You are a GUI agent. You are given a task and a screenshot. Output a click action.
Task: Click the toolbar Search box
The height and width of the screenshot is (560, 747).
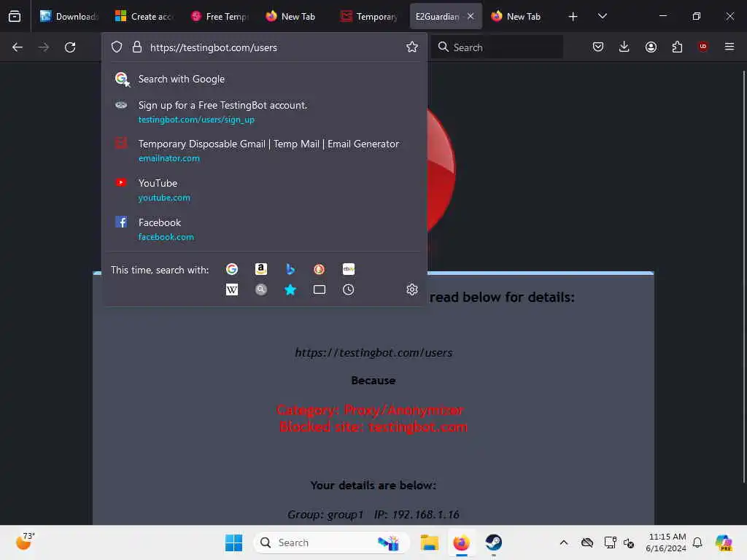click(x=497, y=47)
